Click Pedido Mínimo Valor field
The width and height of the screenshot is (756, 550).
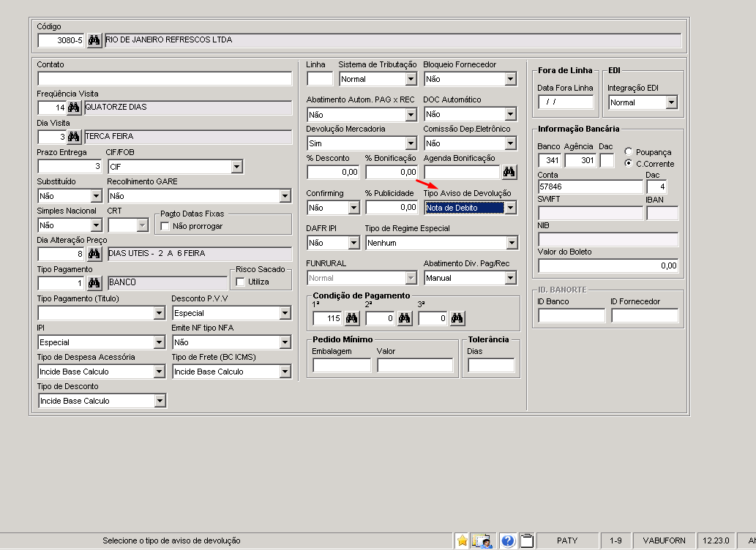tap(415, 366)
